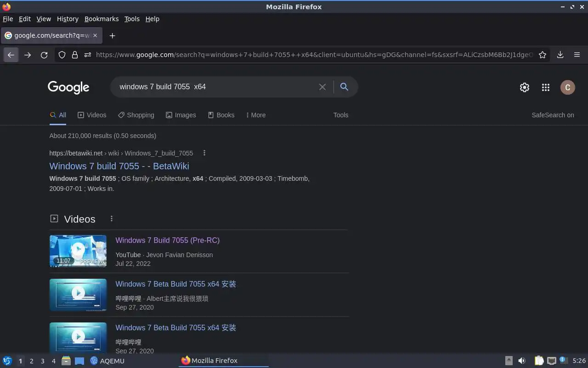Open the Windows 7 Build 7055 (Pre-RC) video link

coord(167,240)
